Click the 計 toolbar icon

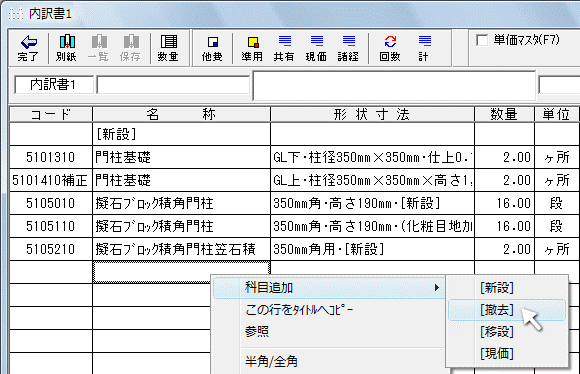click(425, 40)
